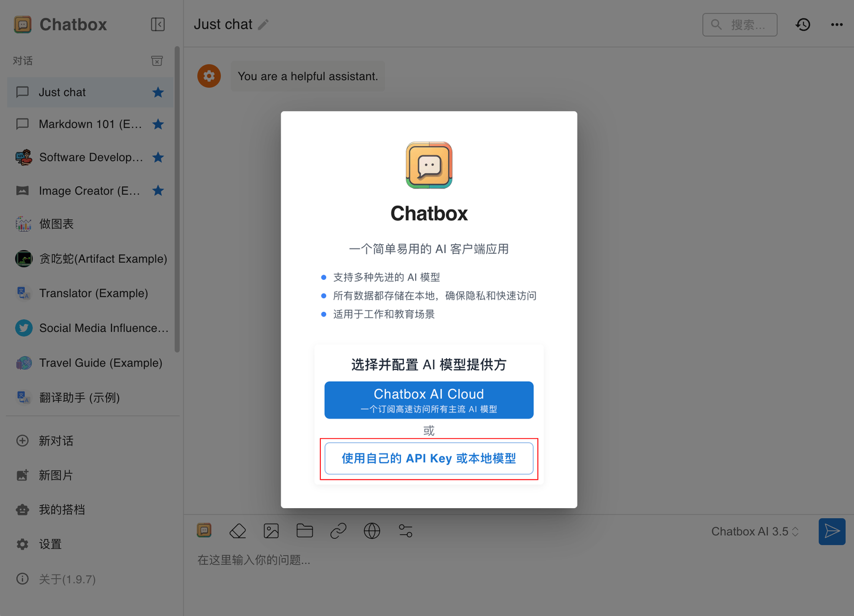Open the three-dot options menu
Screen dimensions: 854x616
tap(837, 24)
